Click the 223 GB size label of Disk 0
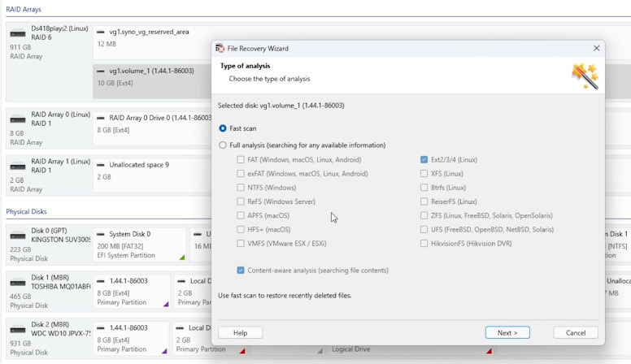Screen dimensions: 631x364 (x=20, y=249)
